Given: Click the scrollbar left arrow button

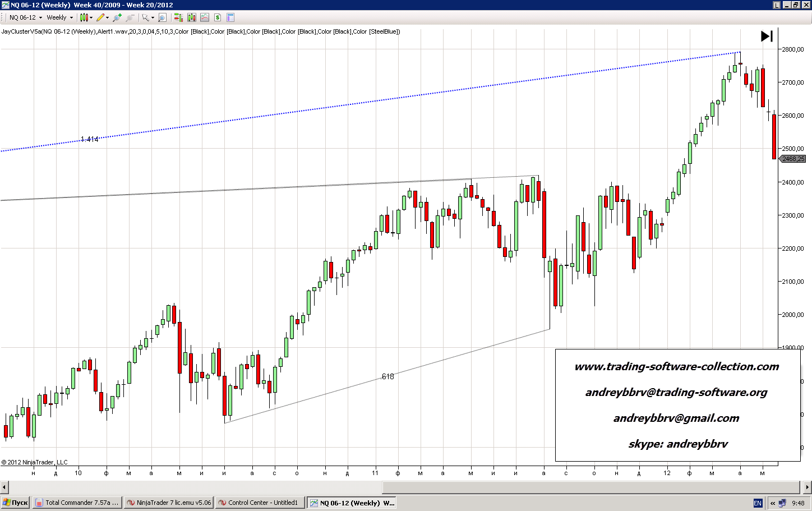Looking at the screenshot, I should [4, 487].
